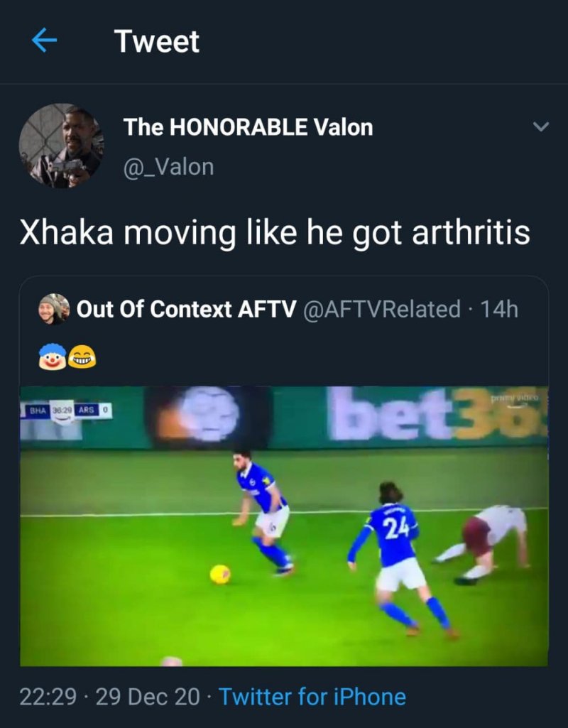568x728 pixels.
Task: Tap the BHA ARS scoreboard overlay
Action: click(66, 411)
